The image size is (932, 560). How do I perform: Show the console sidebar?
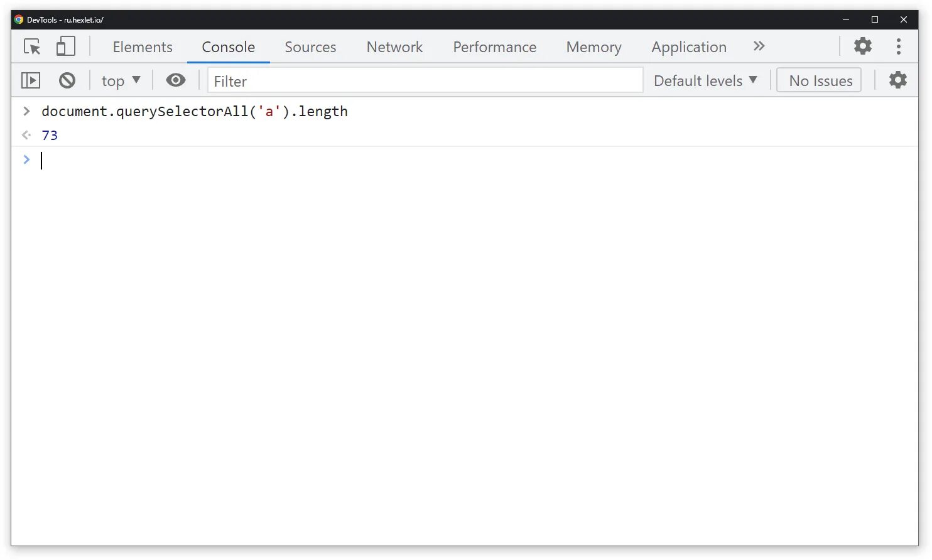(31, 80)
